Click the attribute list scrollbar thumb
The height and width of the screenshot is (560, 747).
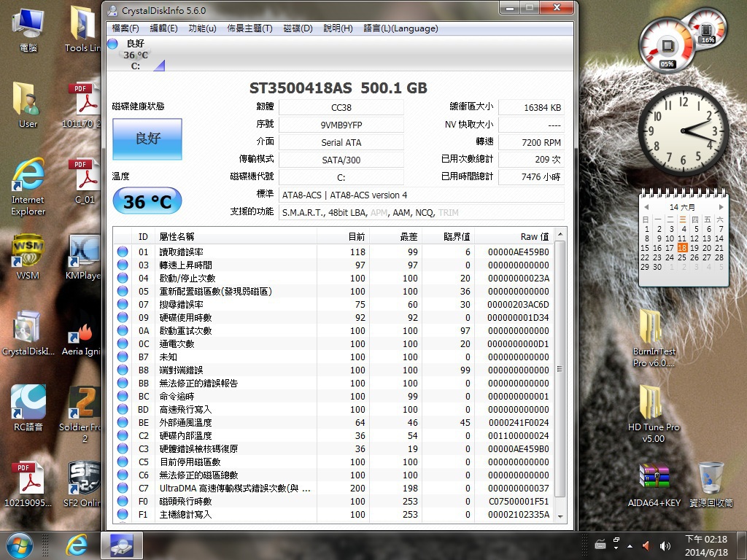pos(560,369)
